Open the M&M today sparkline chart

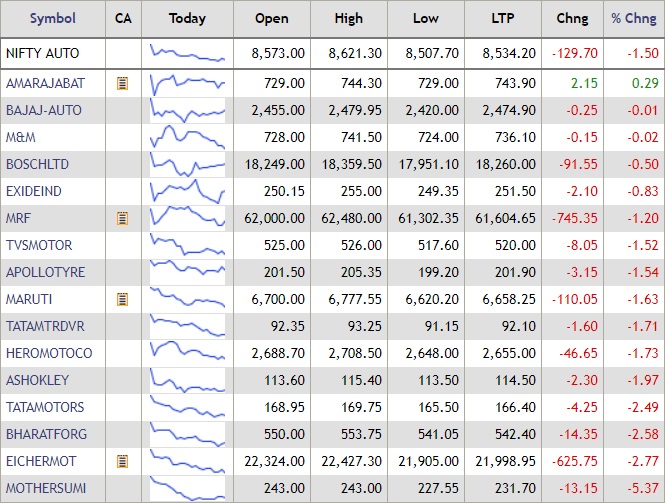pos(187,137)
